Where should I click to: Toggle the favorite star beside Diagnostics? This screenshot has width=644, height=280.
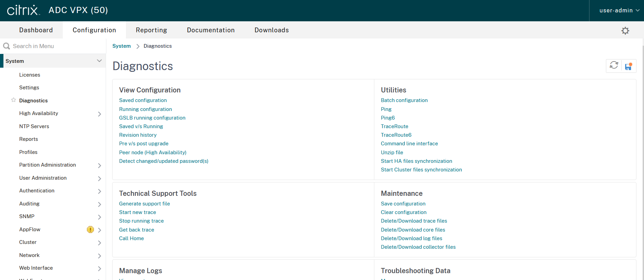point(13,100)
